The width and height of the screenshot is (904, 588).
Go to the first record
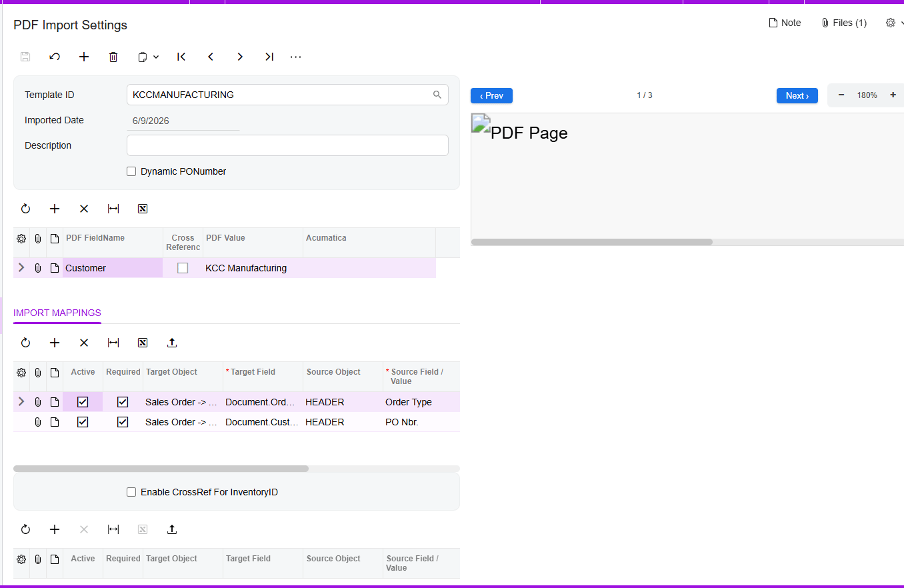181,57
